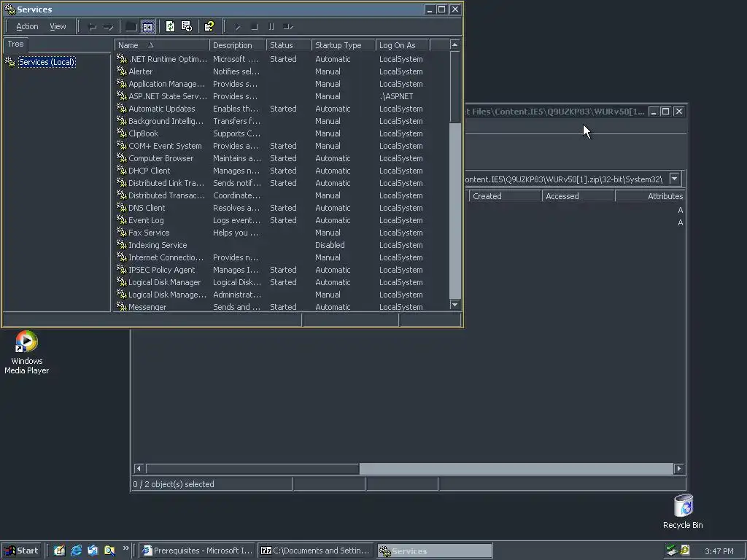This screenshot has width=747, height=560.
Task: Click Disabled startup type of Indexing Service
Action: (x=330, y=245)
